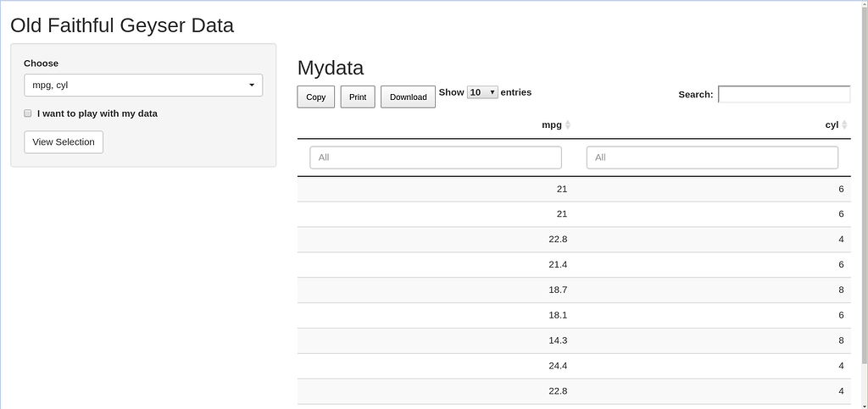Print the Mydata table
This screenshot has width=868, height=409.
(358, 97)
